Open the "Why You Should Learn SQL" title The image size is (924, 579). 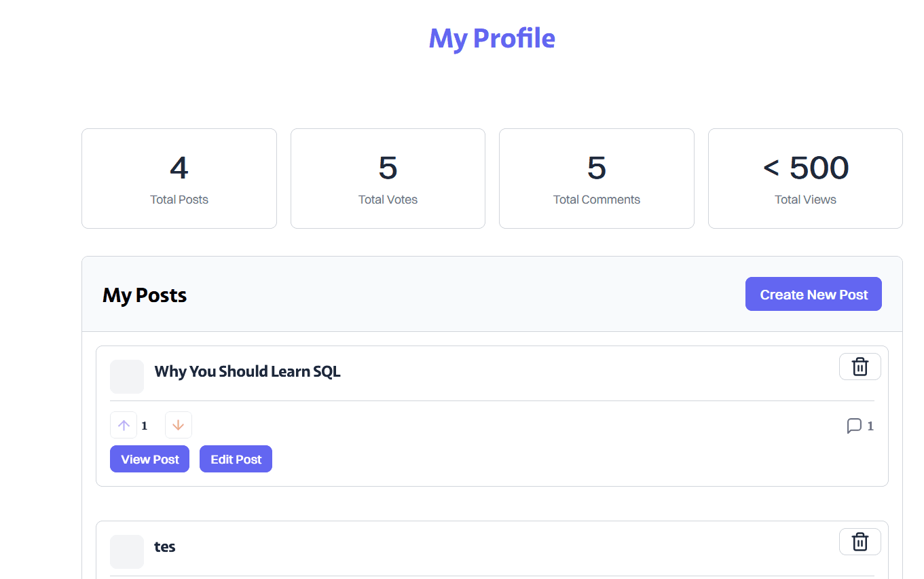click(x=247, y=372)
